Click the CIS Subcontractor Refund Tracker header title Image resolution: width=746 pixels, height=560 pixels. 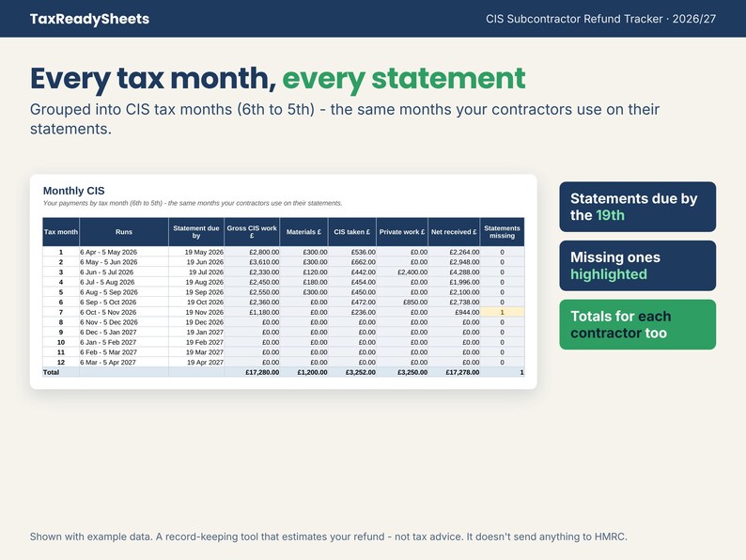click(600, 19)
